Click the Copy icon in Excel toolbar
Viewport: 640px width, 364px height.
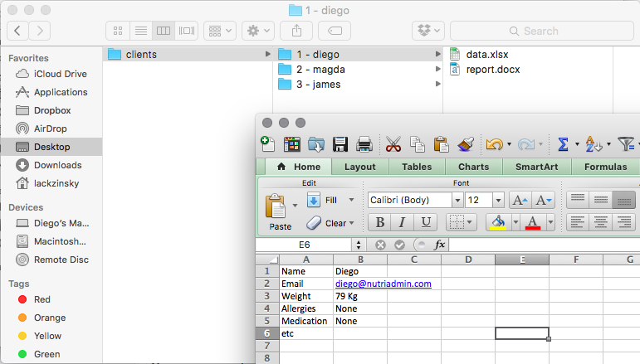click(418, 144)
